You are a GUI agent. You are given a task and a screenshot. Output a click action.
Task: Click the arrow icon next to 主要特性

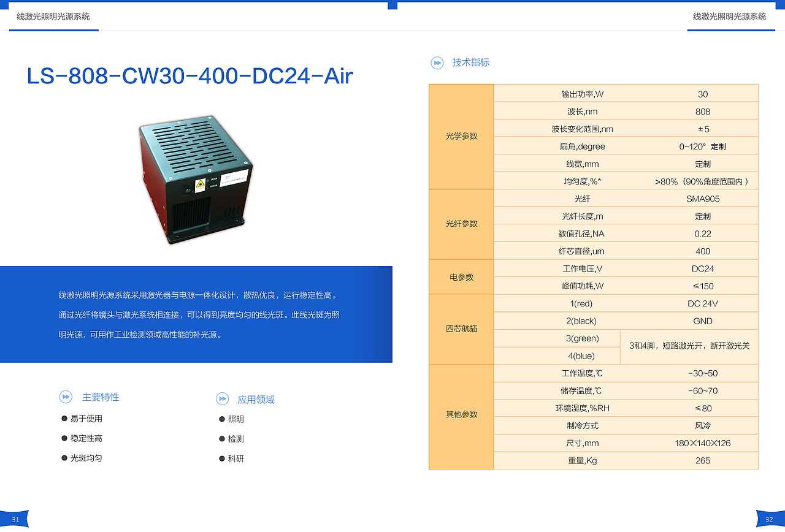click(x=65, y=397)
